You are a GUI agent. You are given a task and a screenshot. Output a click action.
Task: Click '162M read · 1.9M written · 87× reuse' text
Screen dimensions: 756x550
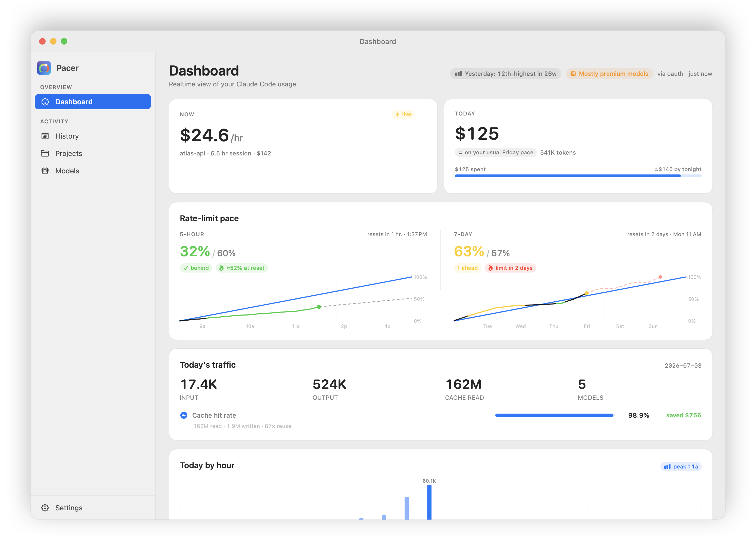coord(242,426)
